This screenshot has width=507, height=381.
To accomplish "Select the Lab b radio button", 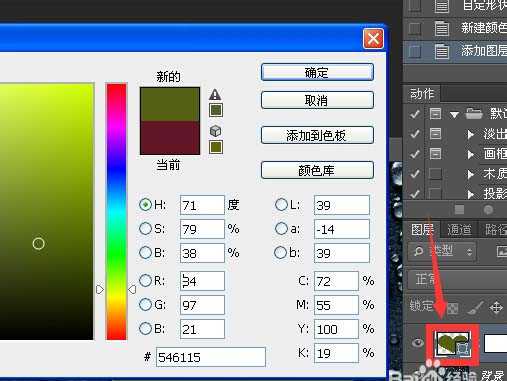I will 280,253.
